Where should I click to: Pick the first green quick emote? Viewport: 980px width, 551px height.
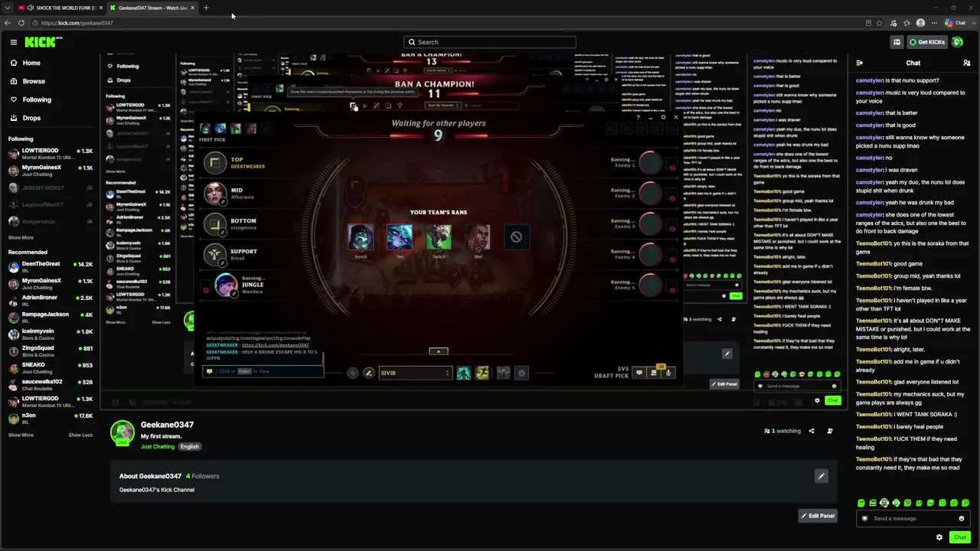(861, 503)
